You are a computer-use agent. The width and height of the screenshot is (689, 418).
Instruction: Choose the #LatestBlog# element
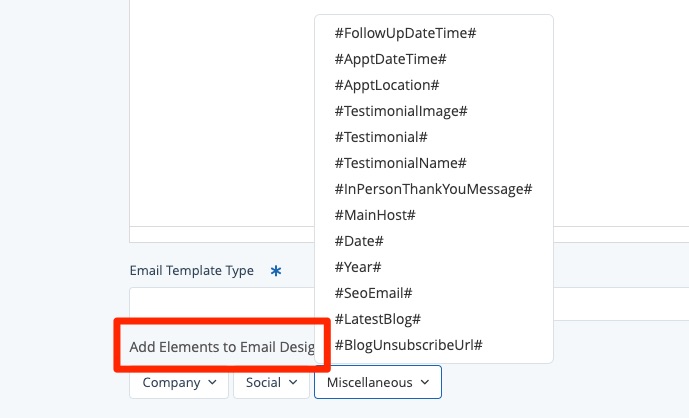pos(377,319)
